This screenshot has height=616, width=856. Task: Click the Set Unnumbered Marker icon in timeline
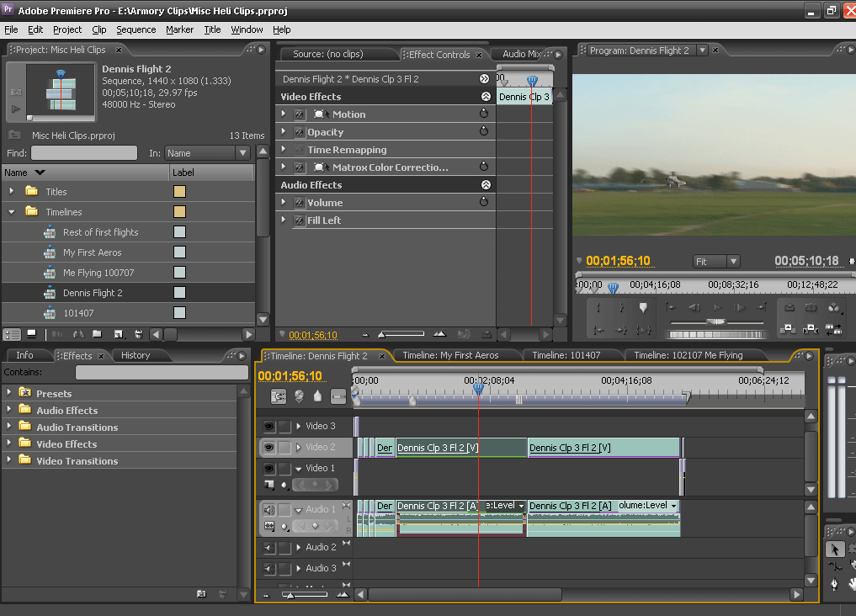point(317,396)
